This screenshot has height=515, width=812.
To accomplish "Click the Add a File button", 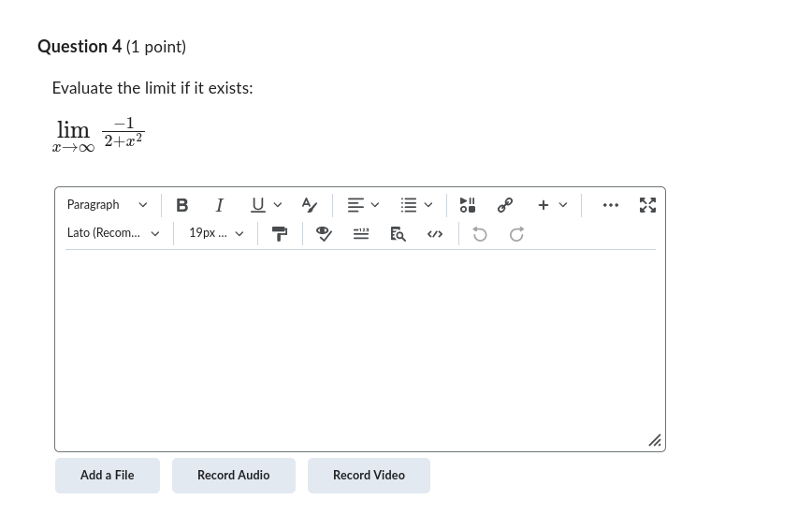I will pos(108,476).
